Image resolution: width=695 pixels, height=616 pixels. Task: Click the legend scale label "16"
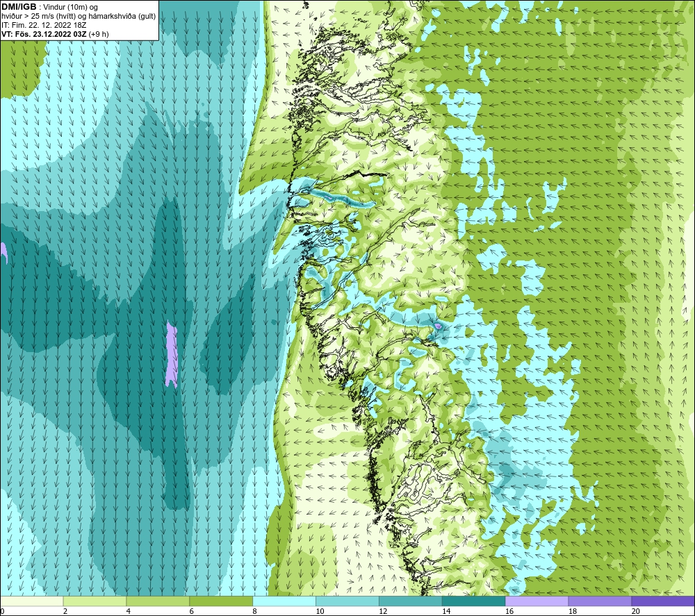coord(509,611)
